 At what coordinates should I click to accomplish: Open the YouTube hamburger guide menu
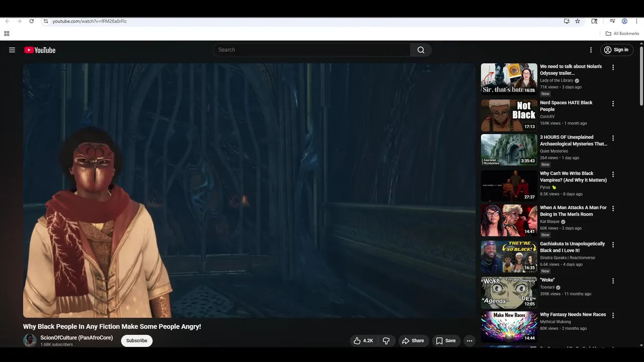pos(12,50)
